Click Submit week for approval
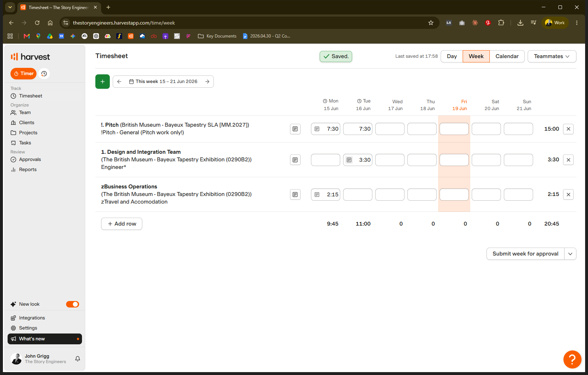The height and width of the screenshot is (375, 588). [x=526, y=254]
